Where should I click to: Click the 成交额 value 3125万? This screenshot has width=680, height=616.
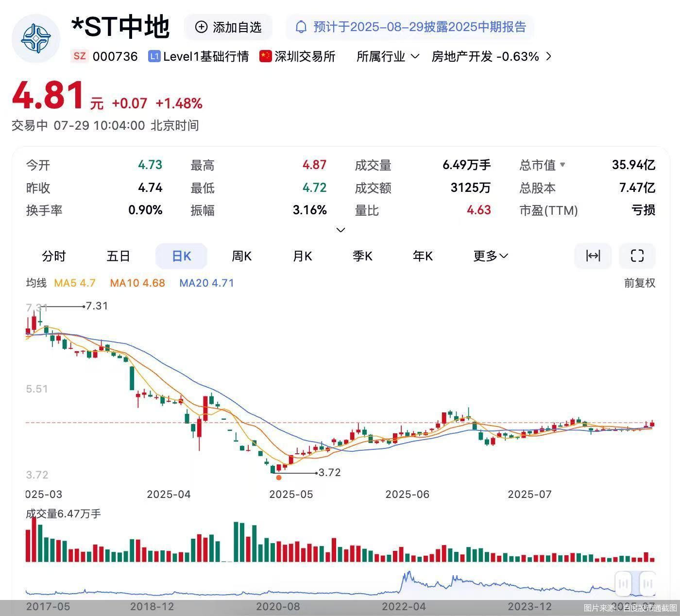(470, 188)
